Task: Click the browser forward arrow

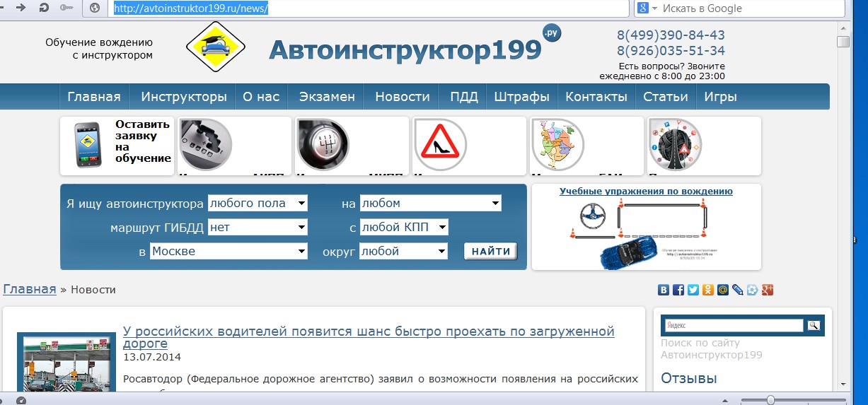Action: 21,8
